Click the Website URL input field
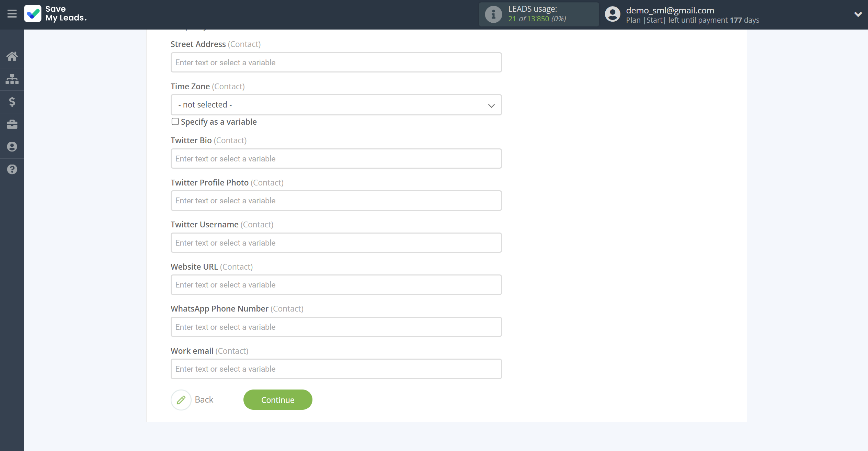868x451 pixels. pos(336,284)
